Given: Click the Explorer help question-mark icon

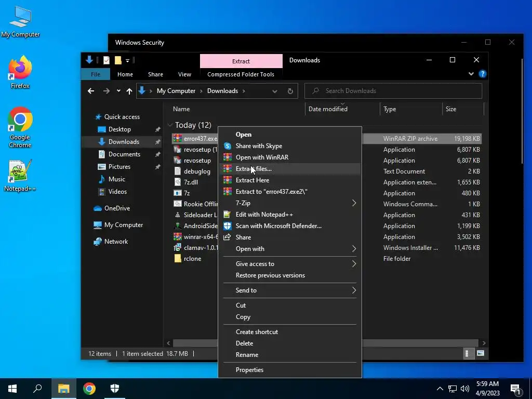Looking at the screenshot, I should tap(483, 74).
